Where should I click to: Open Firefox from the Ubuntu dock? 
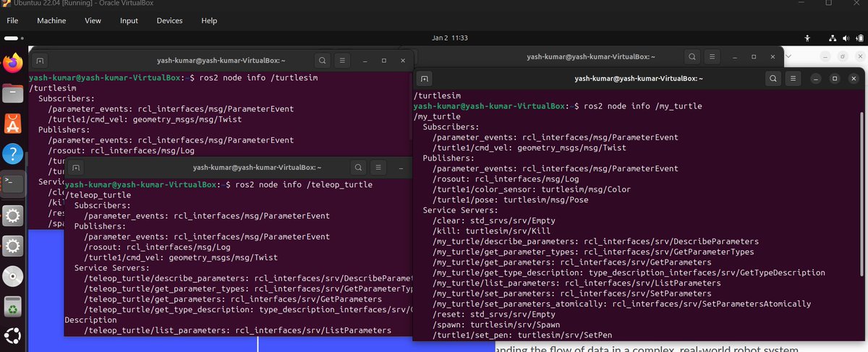click(x=13, y=64)
